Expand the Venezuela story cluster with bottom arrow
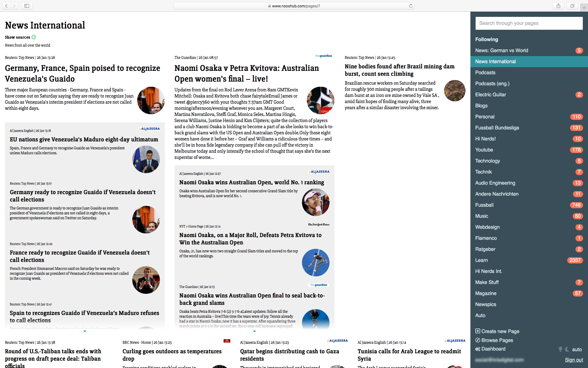Screen dimensions: 588x368 coord(85,331)
